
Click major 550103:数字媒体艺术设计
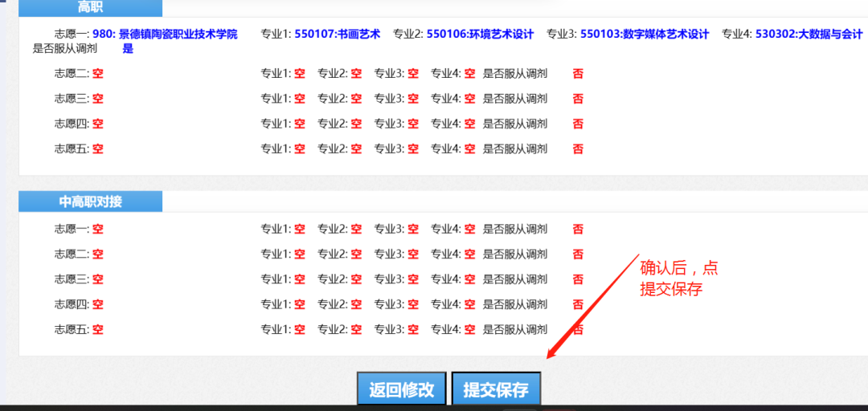coord(645,34)
